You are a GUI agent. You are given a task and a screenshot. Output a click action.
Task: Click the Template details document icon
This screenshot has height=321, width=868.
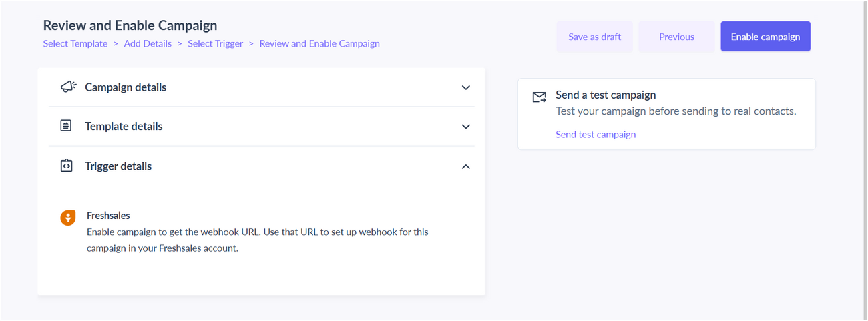(66, 125)
